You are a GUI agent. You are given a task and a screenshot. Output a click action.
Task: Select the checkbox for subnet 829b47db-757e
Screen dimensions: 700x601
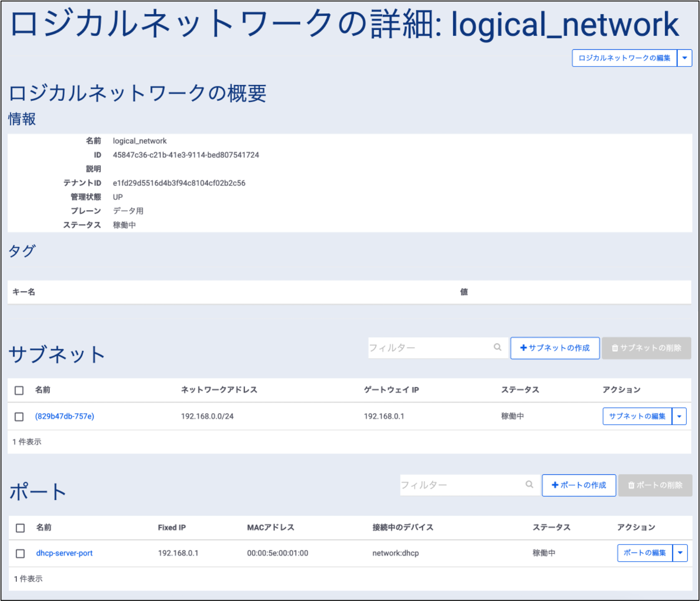[19, 416]
